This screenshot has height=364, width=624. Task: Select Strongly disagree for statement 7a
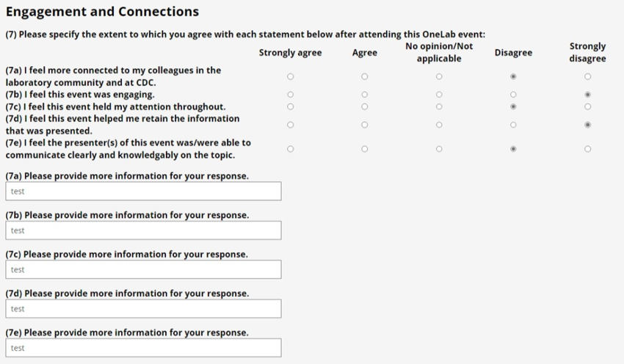point(587,76)
